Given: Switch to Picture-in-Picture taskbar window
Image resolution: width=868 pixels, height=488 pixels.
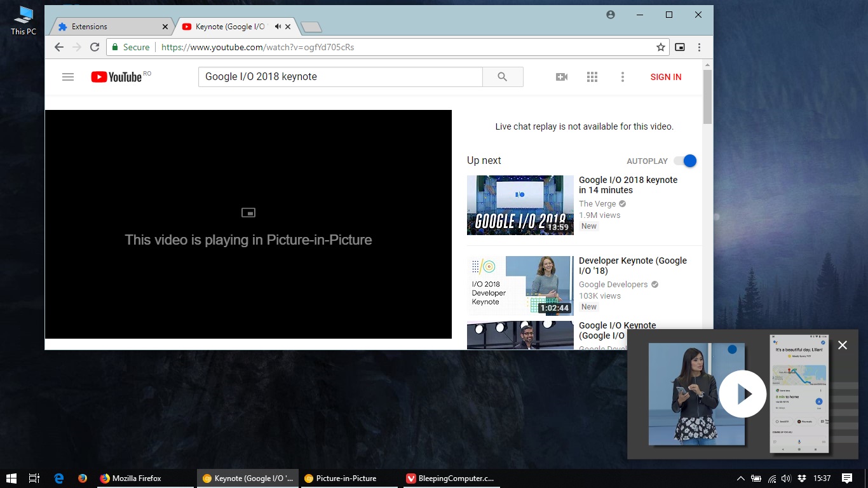Looking at the screenshot, I should pos(348,478).
